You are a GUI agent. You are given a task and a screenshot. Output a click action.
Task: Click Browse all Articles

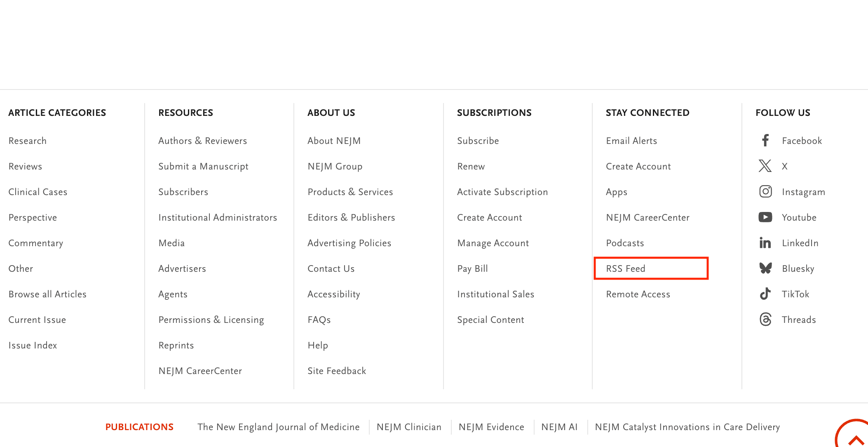point(47,294)
